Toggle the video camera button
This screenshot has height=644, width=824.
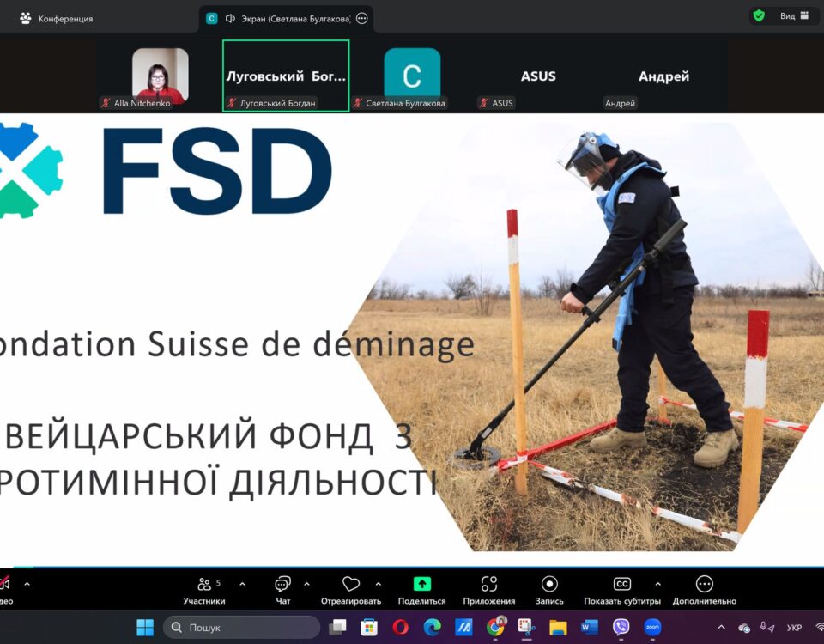(4, 585)
